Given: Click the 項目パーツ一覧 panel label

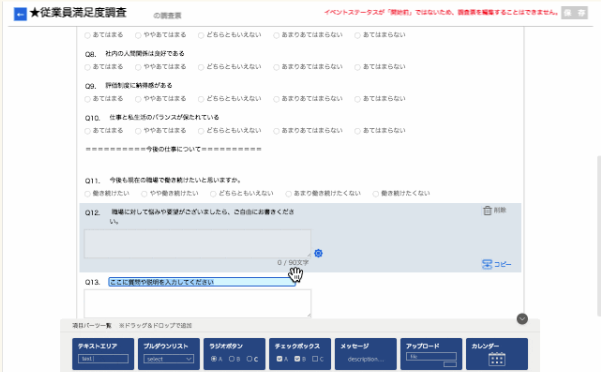Looking at the screenshot, I should click(x=92, y=326).
